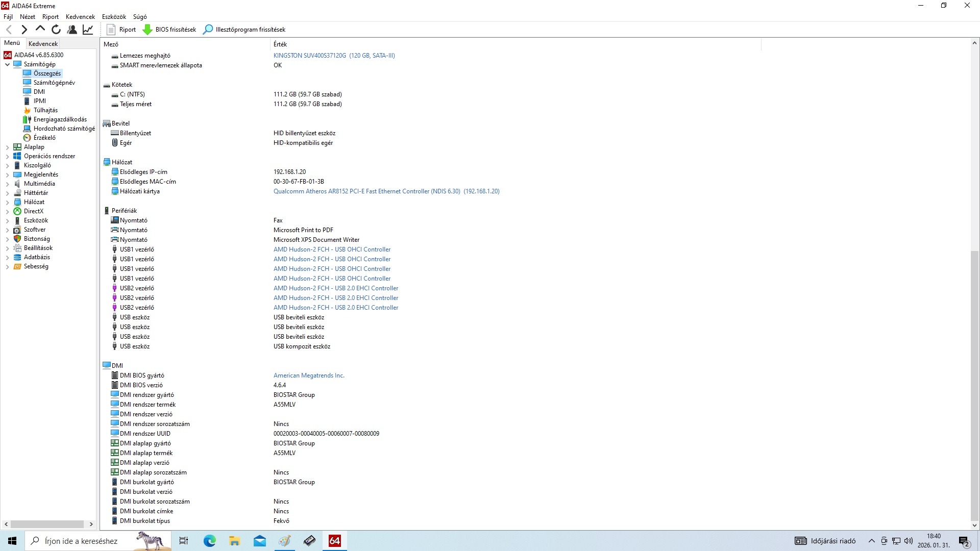Expand the Sebesség tree node
This screenshot has width=980, height=551.
pyautogui.click(x=7, y=266)
